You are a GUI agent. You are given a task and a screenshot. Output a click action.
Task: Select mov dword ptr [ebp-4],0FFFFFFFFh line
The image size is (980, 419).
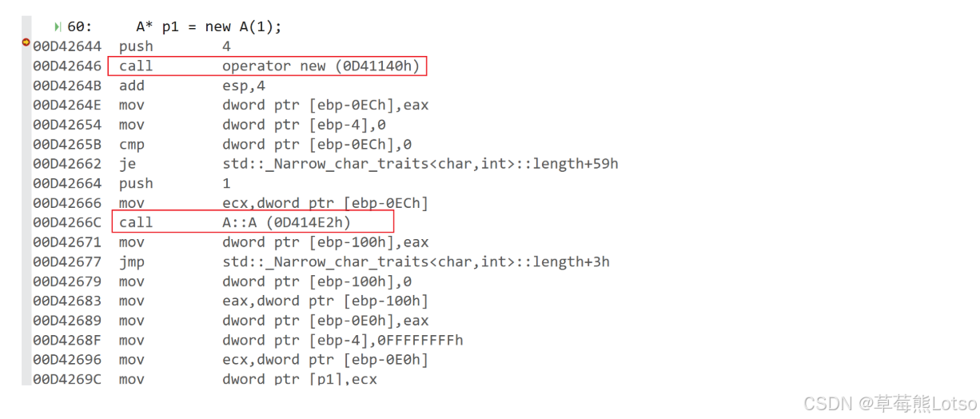click(249, 340)
